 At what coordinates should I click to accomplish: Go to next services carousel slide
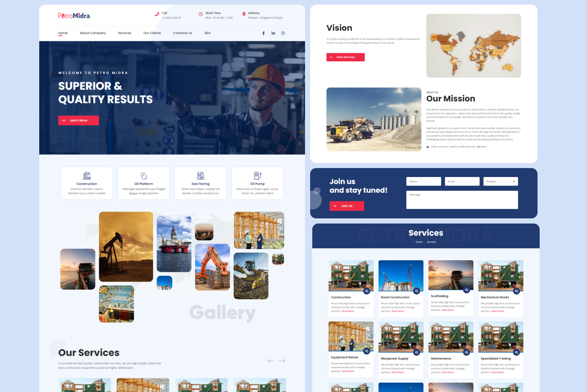[282, 361]
